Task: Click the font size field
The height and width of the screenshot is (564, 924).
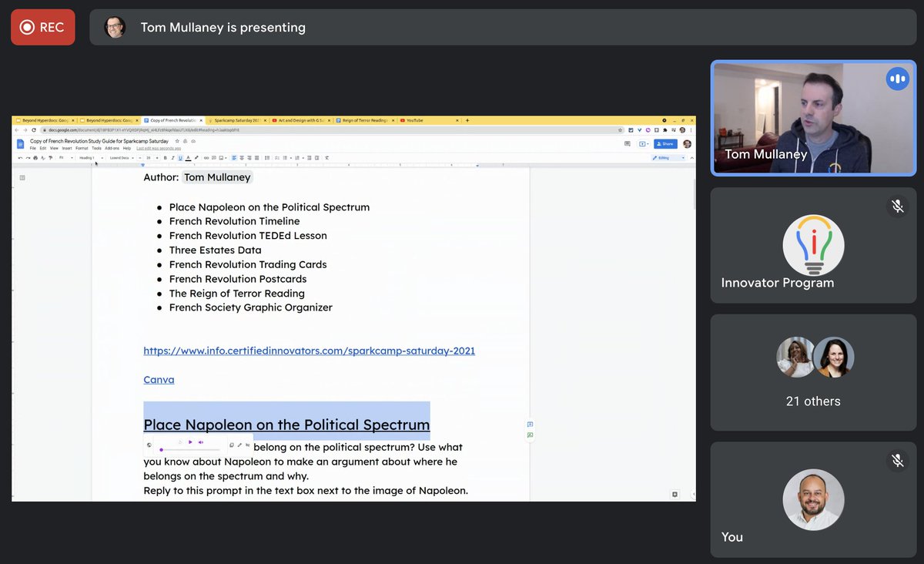Action: point(149,158)
